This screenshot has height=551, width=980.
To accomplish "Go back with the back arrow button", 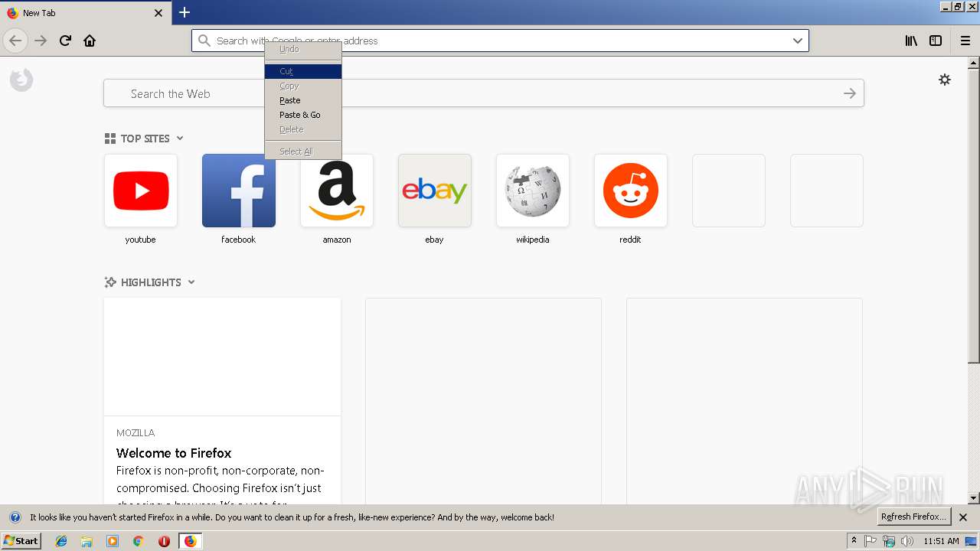I will 15,41.
